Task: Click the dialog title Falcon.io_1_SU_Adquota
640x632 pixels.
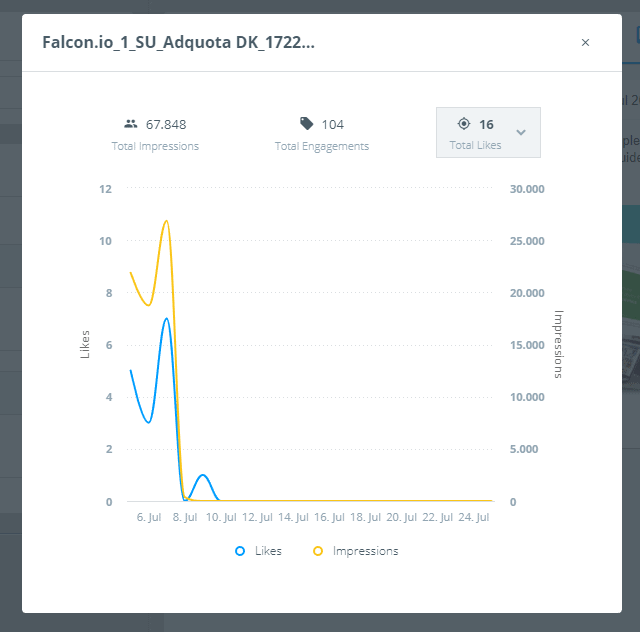Action: 178,42
